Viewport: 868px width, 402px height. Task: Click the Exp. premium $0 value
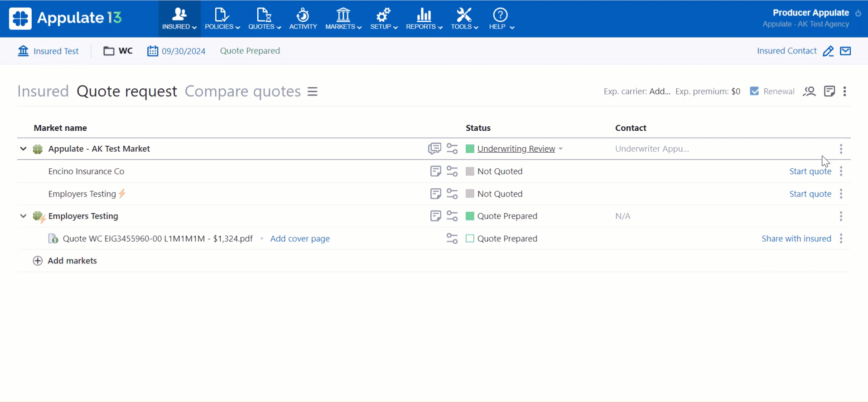pos(736,91)
